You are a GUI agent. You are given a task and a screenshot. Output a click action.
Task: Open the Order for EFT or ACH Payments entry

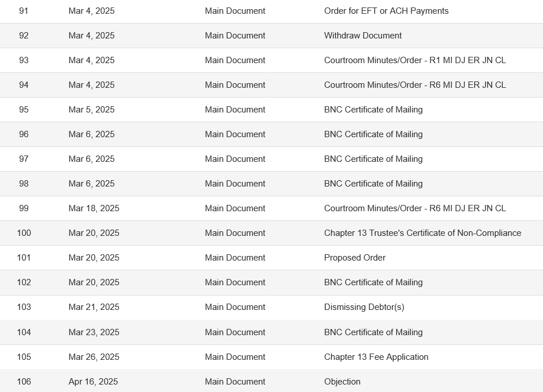point(386,11)
